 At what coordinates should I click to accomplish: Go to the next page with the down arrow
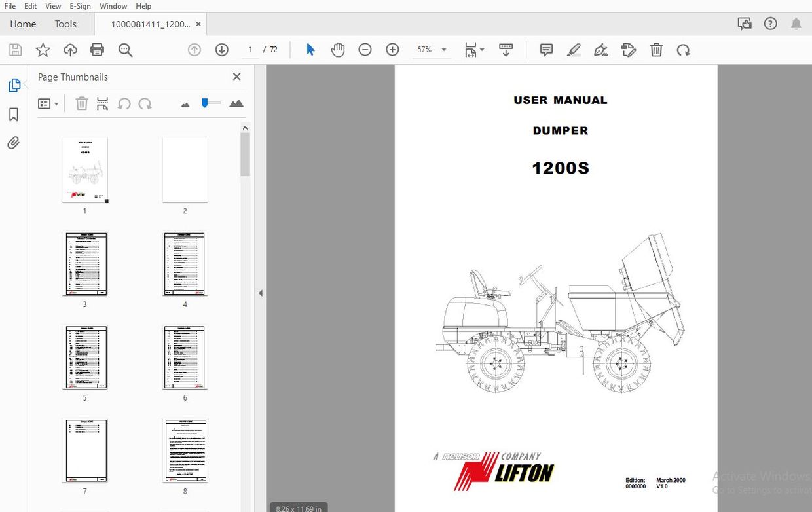[x=221, y=49]
